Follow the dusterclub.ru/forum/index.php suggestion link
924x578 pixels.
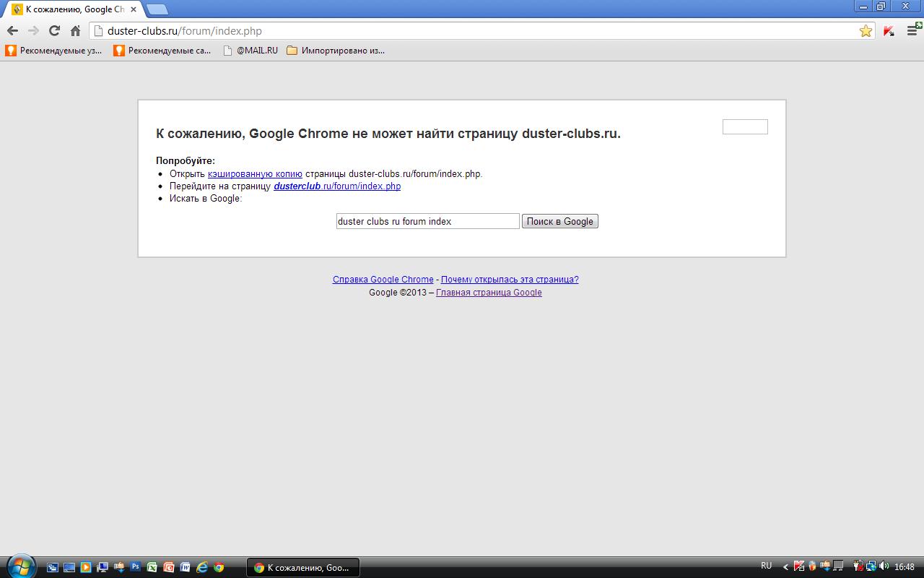tap(337, 186)
